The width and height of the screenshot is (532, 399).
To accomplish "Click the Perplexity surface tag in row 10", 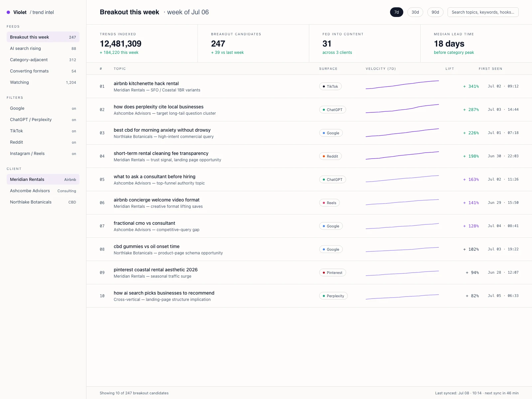I will click(333, 296).
